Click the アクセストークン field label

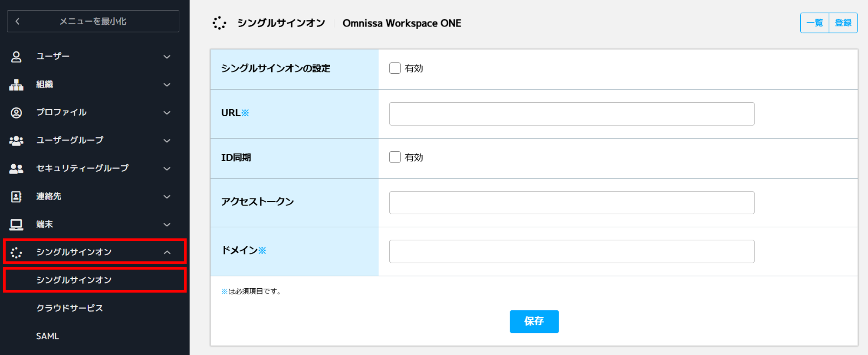pos(258,202)
